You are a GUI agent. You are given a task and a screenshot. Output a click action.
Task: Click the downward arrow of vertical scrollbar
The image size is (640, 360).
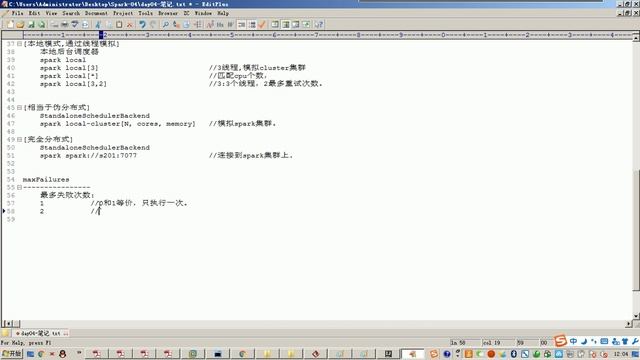[x=636, y=316]
